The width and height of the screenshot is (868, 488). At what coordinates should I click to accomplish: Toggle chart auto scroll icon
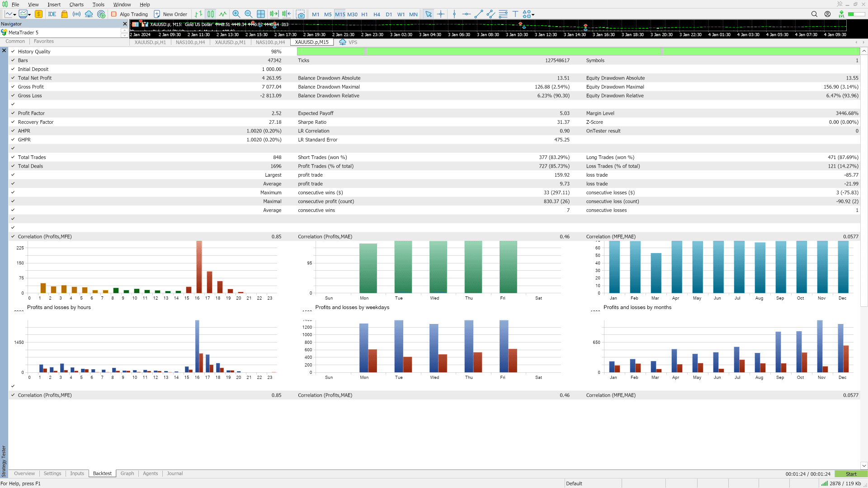[x=274, y=14]
